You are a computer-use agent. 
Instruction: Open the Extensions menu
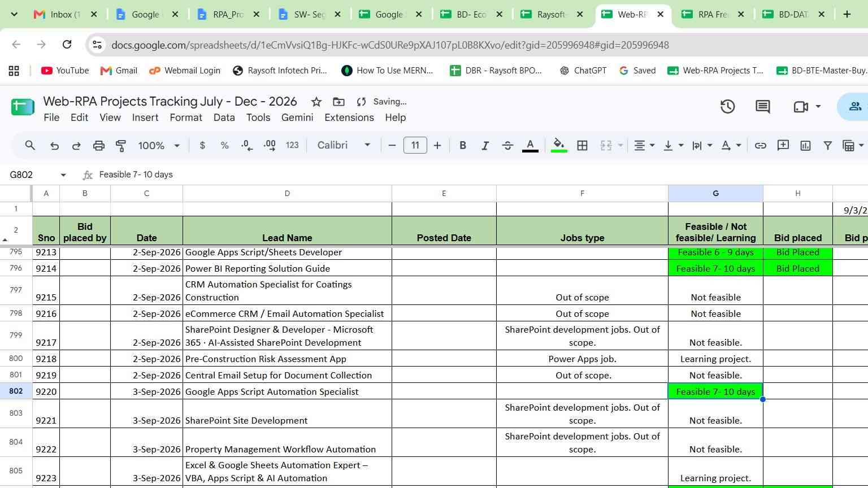point(349,117)
